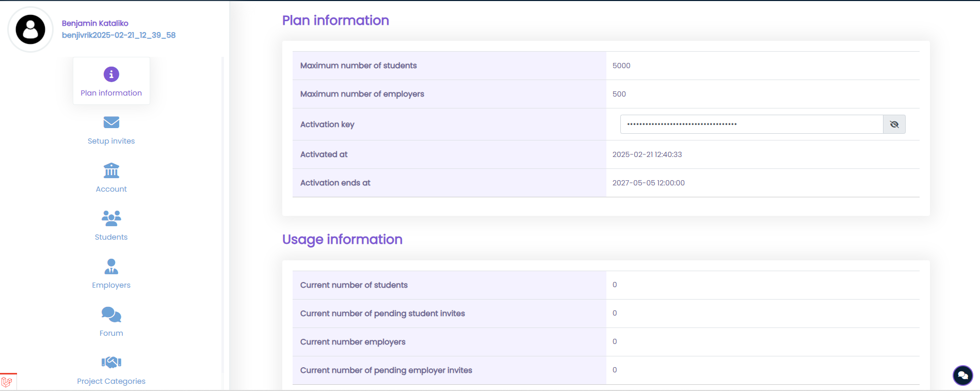Click username benjivrik2025-02-21_12_39_58
The image size is (980, 391).
[119, 35]
